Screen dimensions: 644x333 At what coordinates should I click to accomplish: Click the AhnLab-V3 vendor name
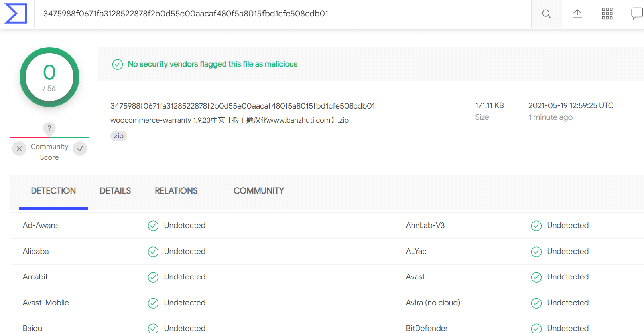(x=425, y=225)
